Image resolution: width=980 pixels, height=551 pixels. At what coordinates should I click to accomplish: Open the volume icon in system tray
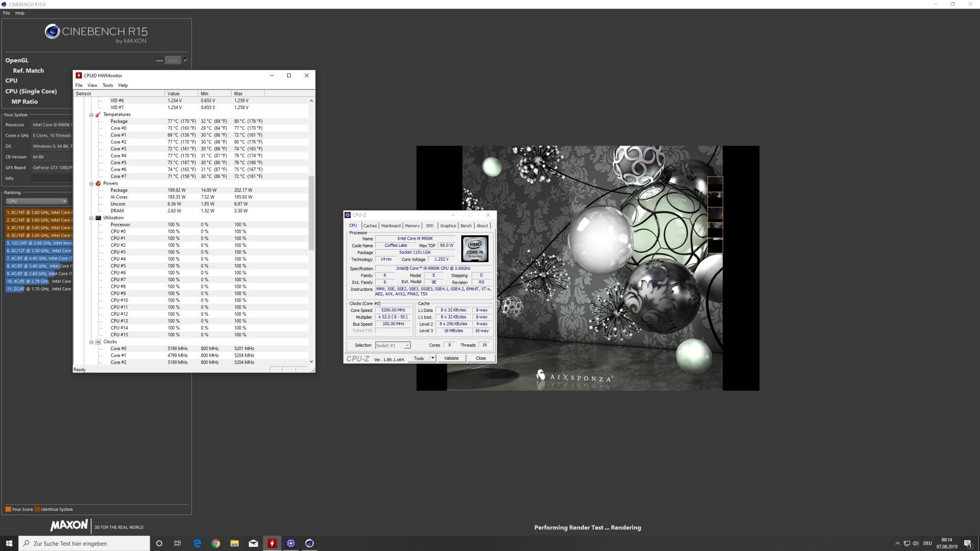point(916,543)
